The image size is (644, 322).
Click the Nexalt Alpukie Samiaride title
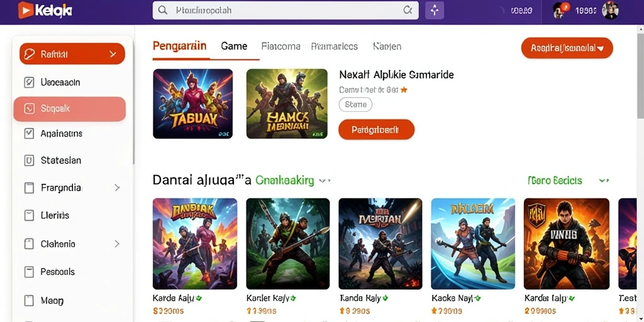(396, 75)
